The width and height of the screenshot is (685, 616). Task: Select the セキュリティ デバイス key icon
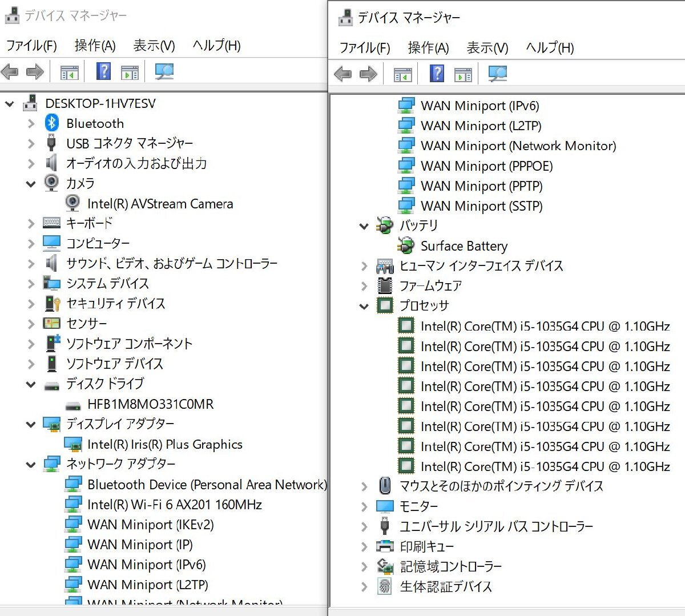52,303
